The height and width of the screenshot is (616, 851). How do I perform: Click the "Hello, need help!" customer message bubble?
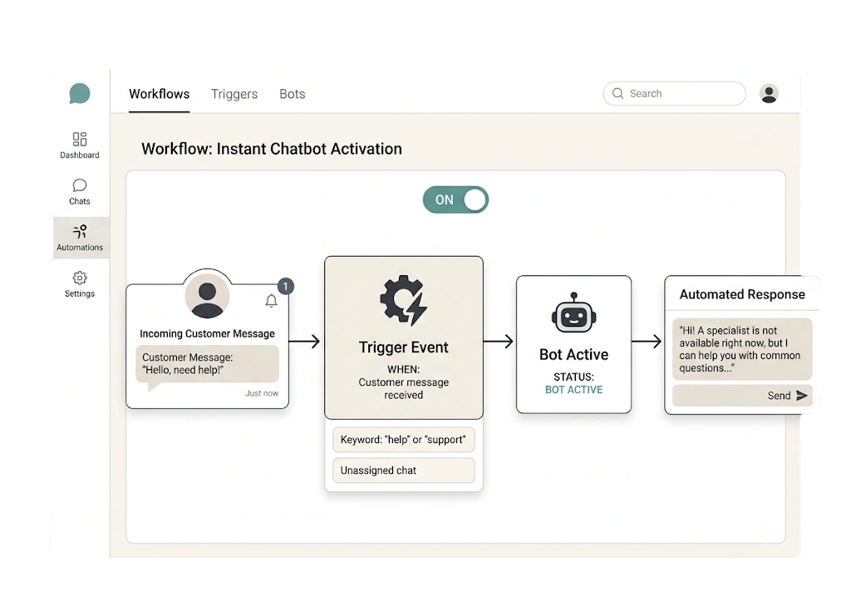point(207,364)
